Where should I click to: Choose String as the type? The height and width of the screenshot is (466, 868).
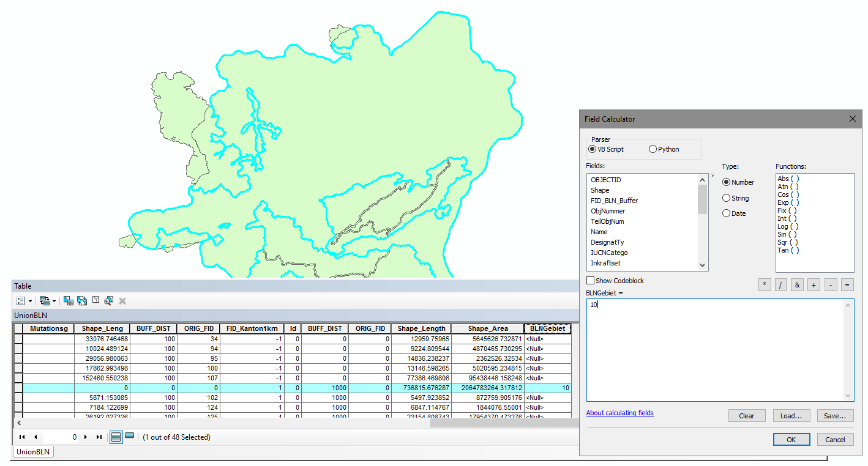(727, 198)
